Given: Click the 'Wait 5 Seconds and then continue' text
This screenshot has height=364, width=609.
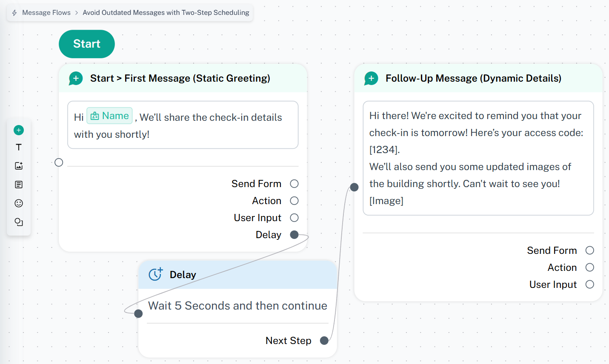Looking at the screenshot, I should [237, 306].
